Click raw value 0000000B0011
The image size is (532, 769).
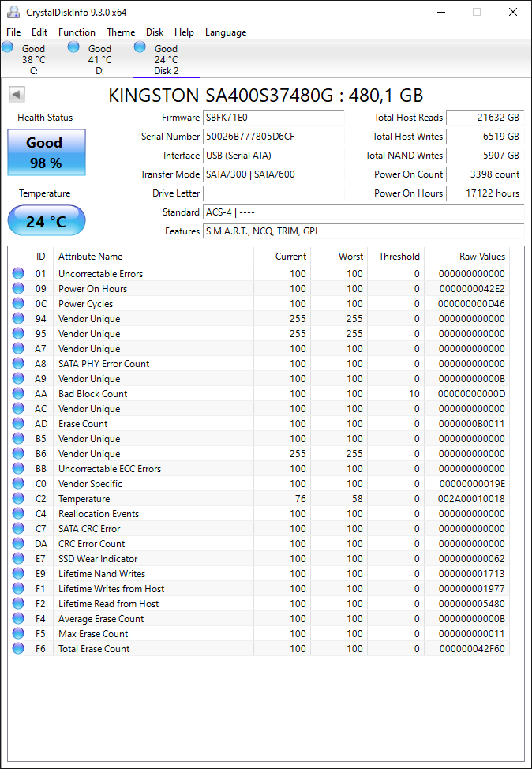[x=472, y=424]
